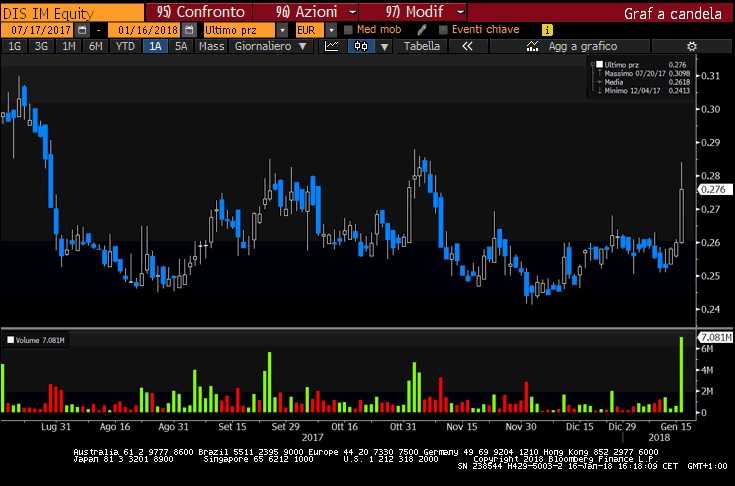This screenshot has height=486, width=735.
Task: Select the YTD time range tab
Action: click(x=125, y=46)
